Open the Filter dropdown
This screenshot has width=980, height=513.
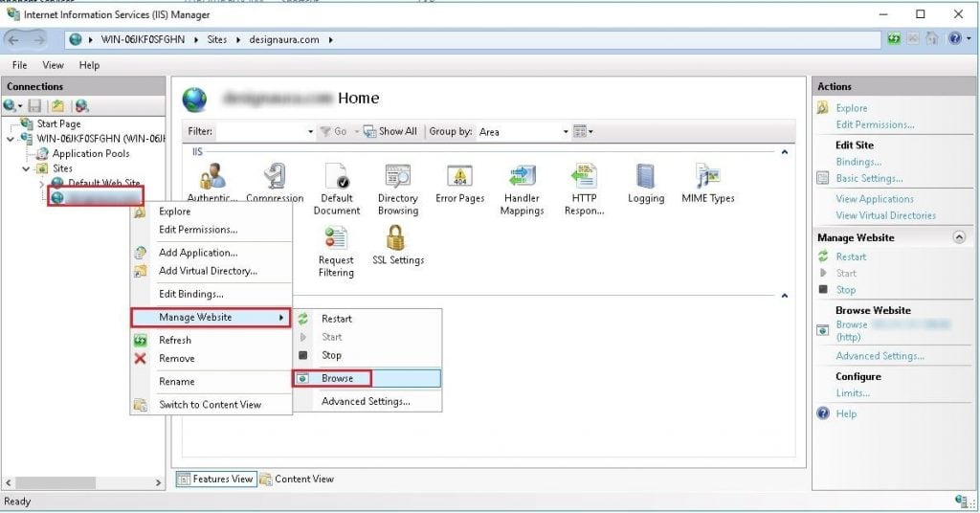click(x=311, y=131)
